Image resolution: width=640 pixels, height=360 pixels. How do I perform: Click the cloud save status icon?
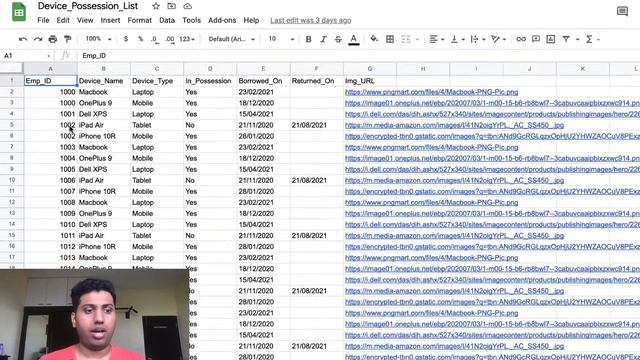coord(187,6)
